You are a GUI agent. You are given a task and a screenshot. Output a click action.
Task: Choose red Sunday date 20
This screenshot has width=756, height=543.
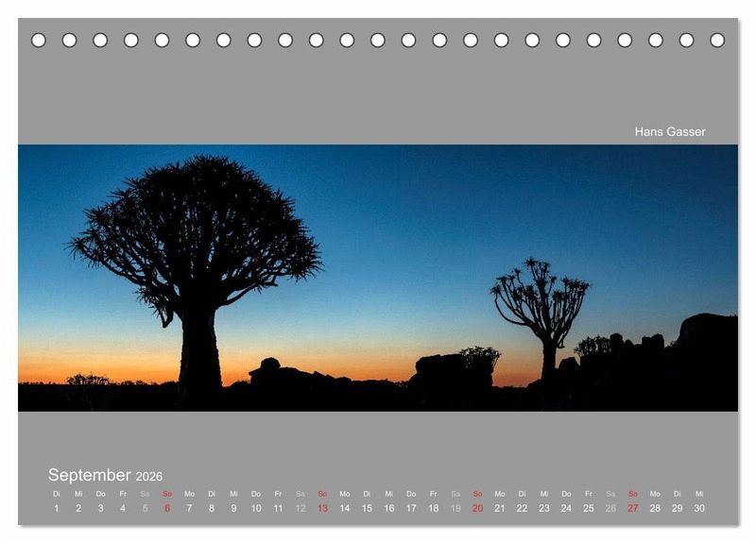(477, 508)
